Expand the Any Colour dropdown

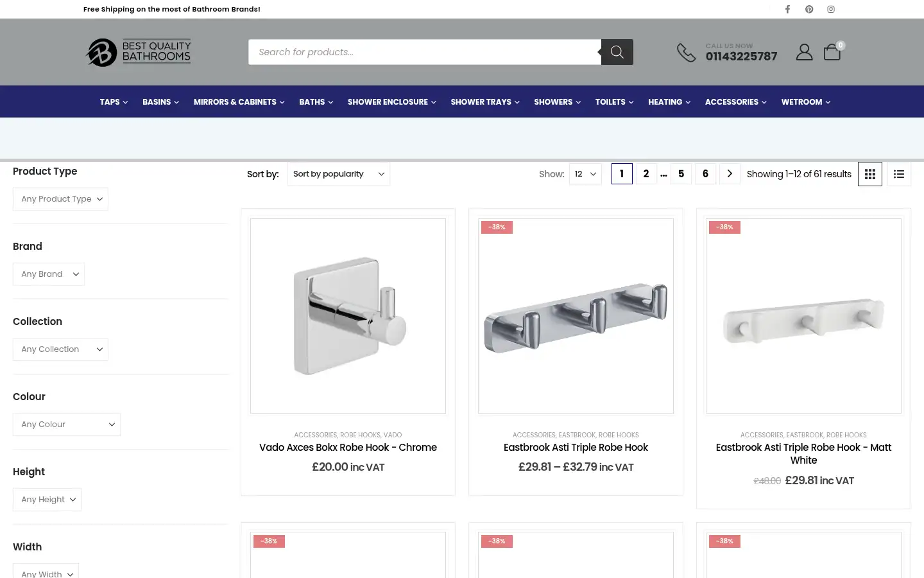pos(67,425)
